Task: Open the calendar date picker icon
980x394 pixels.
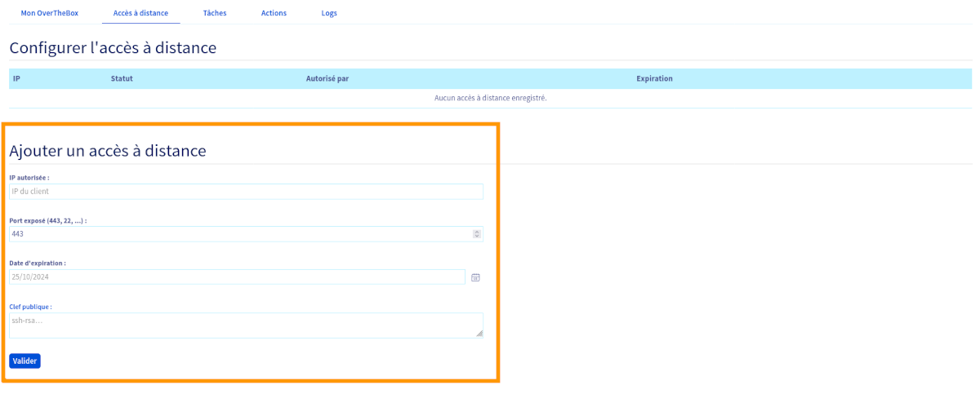Action: [475, 277]
